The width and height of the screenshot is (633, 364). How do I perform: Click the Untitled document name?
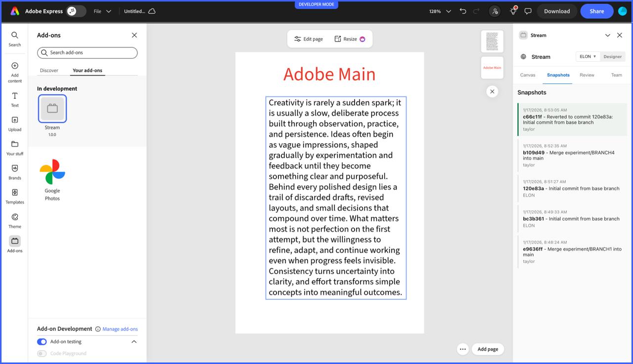click(135, 11)
